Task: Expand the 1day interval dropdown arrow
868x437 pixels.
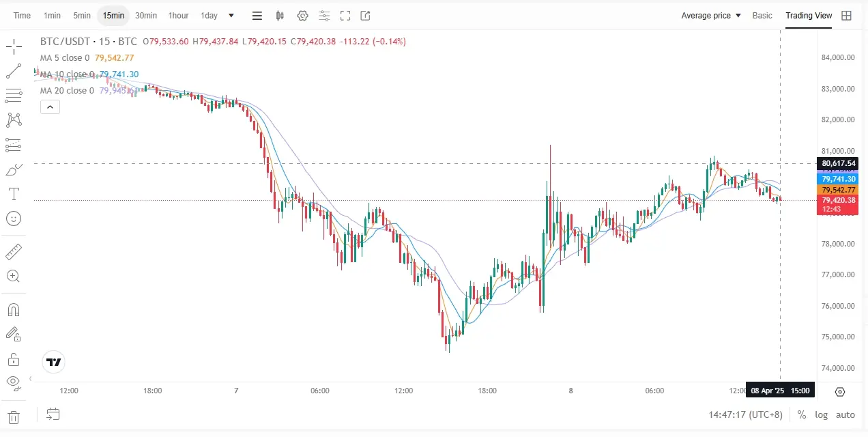Action: pos(231,16)
